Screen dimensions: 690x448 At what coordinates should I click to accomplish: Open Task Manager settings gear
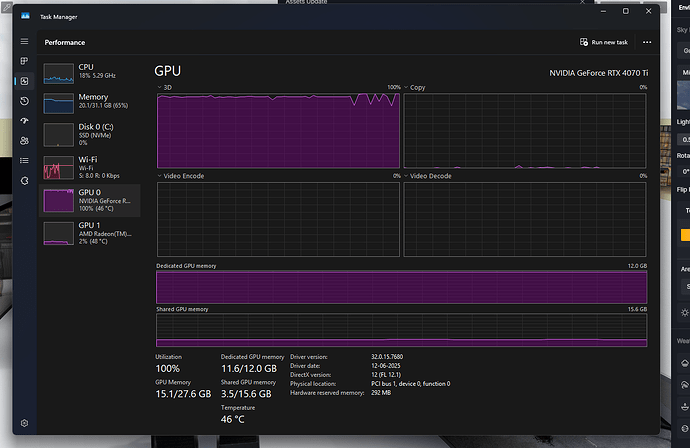point(24,423)
